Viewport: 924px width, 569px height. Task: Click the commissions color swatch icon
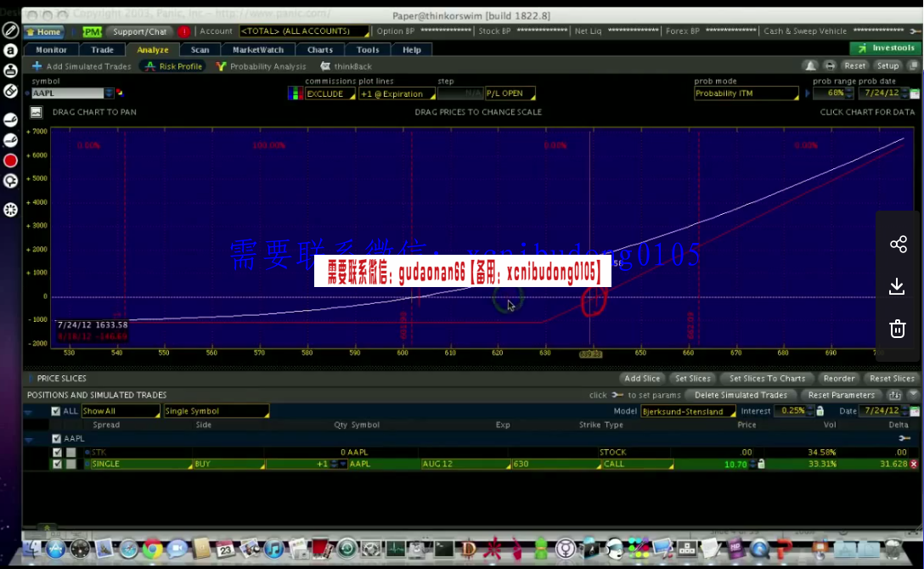point(295,93)
